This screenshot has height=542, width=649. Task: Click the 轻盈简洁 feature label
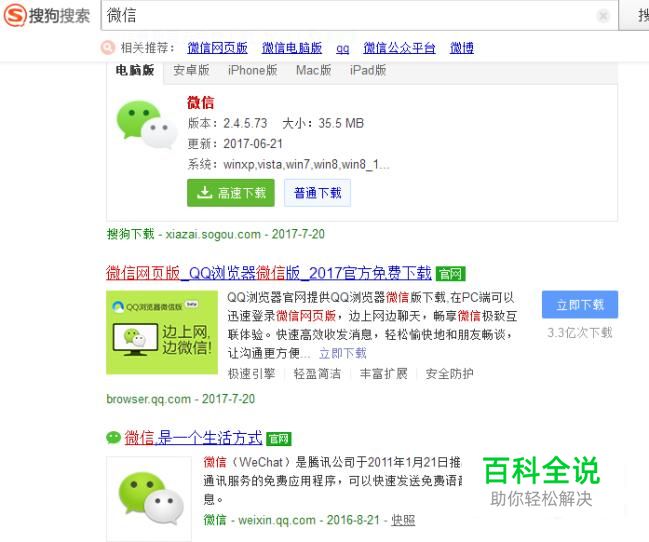pos(317,374)
